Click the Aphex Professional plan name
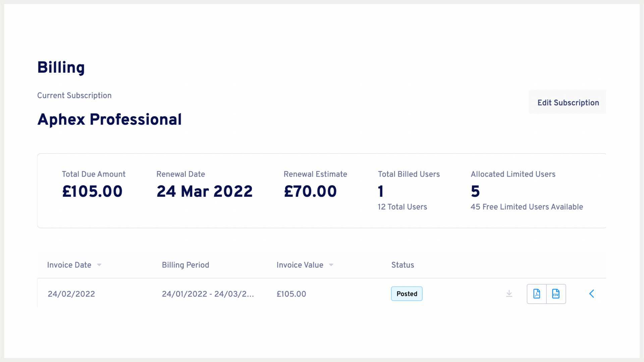Screen dimensions: 644x362 (x=110, y=119)
